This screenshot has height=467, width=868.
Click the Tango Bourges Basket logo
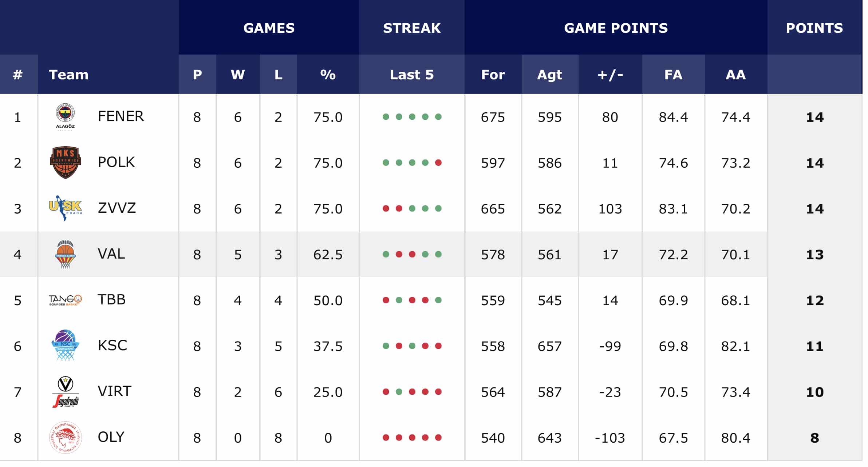tap(65, 300)
